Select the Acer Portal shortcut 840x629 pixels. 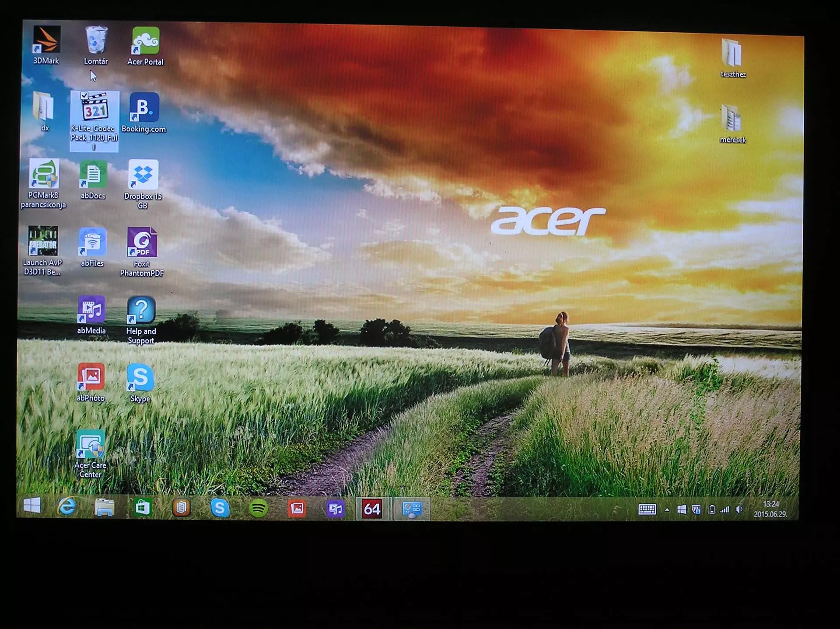point(145,46)
